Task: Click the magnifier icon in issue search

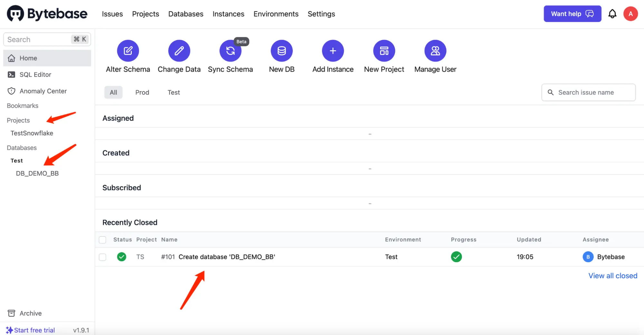Action: pyautogui.click(x=551, y=92)
